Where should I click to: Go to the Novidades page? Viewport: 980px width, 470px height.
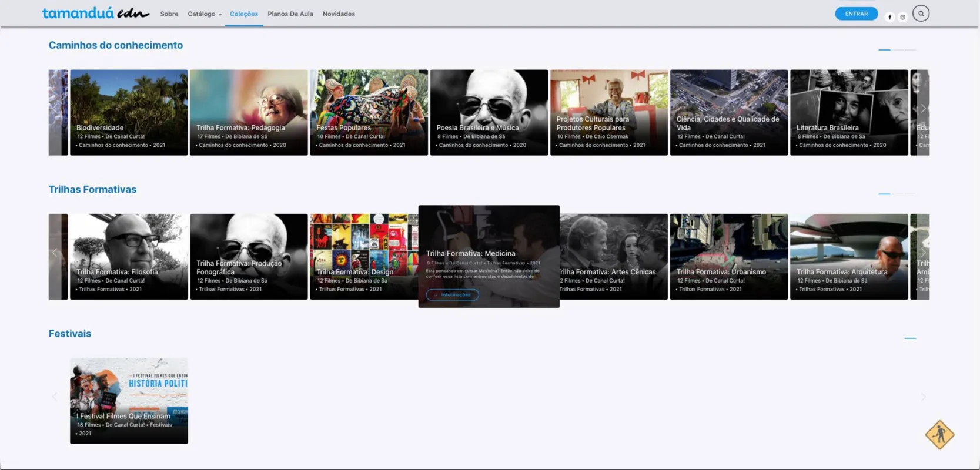[x=339, y=14]
